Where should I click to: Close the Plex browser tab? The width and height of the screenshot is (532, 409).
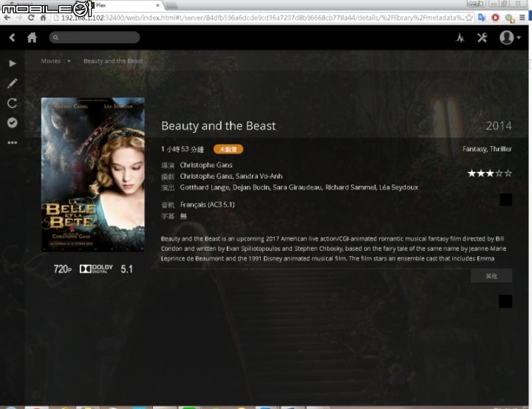(x=157, y=5)
